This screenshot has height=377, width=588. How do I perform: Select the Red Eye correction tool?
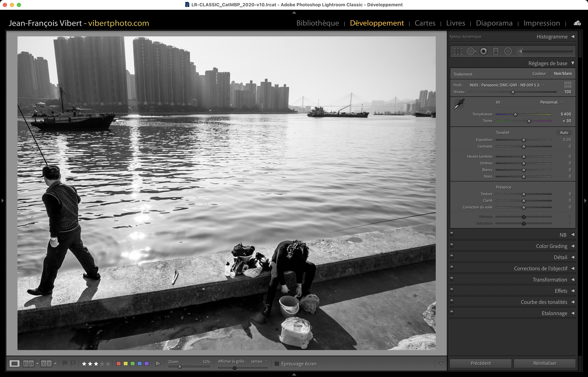pos(483,51)
